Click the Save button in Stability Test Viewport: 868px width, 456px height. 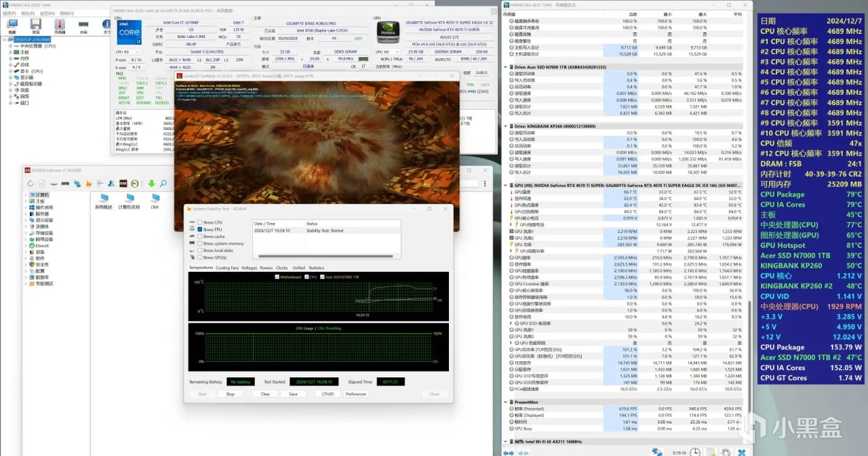click(293, 394)
